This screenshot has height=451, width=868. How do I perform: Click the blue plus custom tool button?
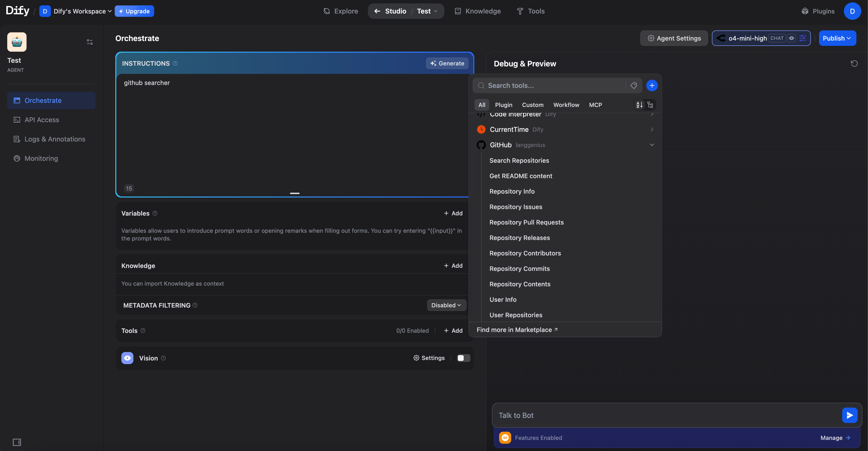pyautogui.click(x=652, y=86)
